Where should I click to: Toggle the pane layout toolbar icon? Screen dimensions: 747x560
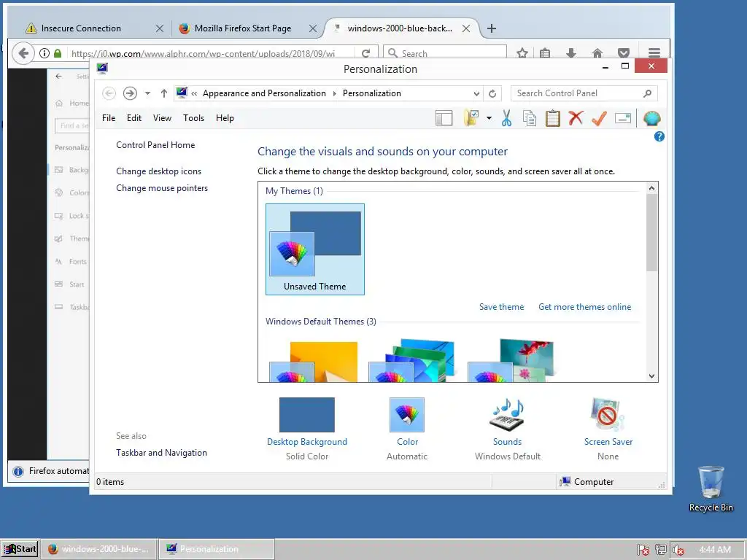click(x=444, y=118)
